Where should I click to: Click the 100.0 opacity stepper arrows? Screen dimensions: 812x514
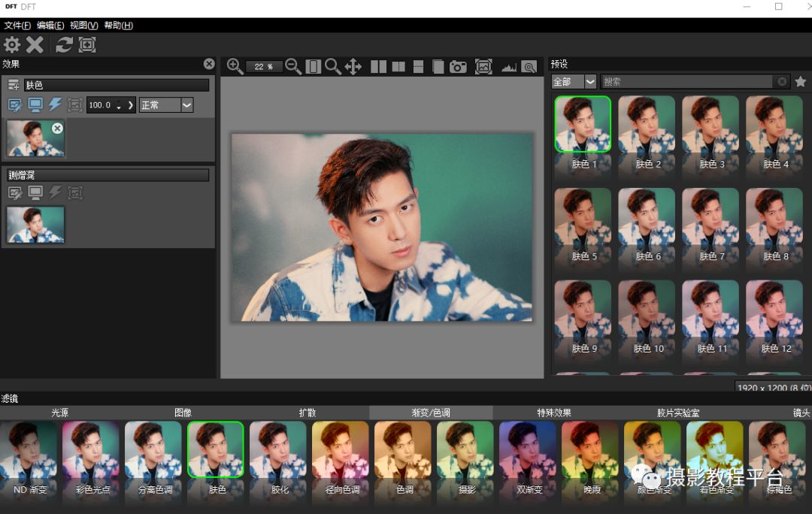click(119, 106)
